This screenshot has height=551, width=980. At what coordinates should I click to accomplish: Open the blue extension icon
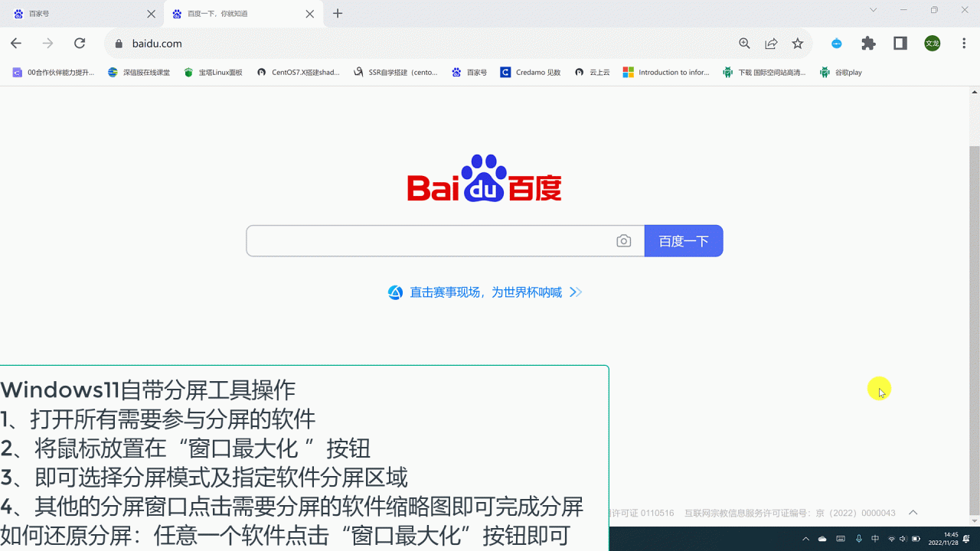pos(837,44)
